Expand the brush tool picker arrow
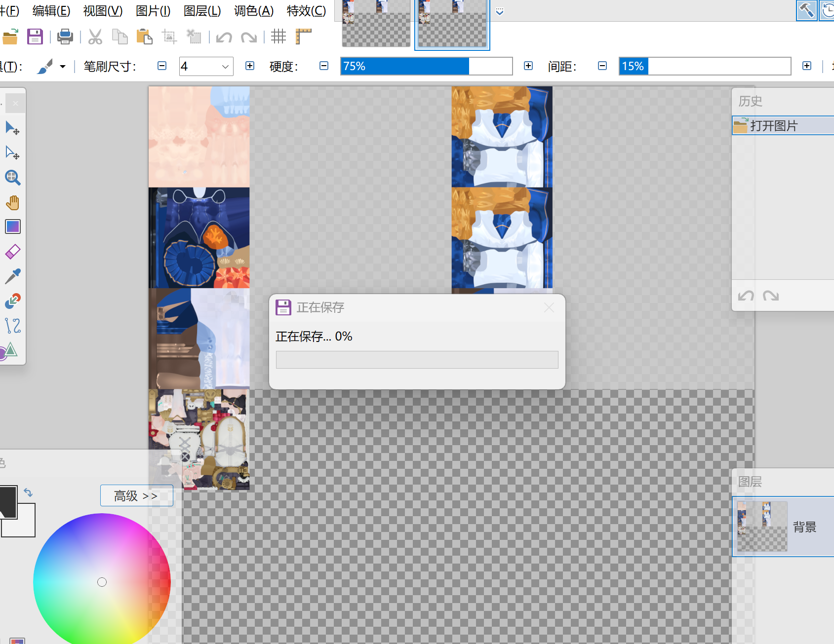Screen dimensions: 834x644 [x=63, y=67]
